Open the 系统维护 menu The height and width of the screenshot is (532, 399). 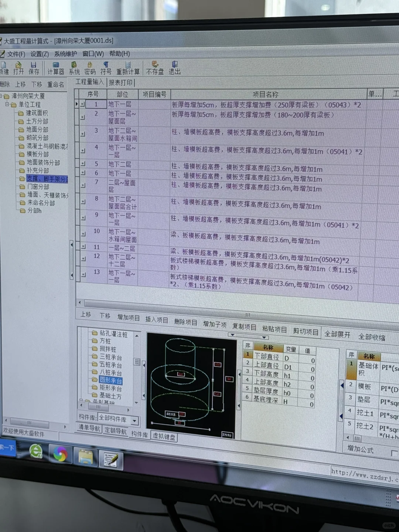[65, 54]
